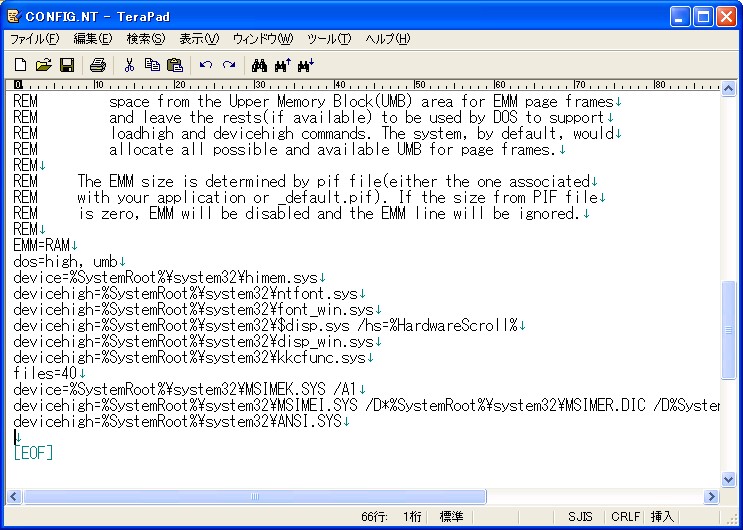Click the 標準 mode status entry
Viewport: 743px width, 530px height.
point(451,517)
